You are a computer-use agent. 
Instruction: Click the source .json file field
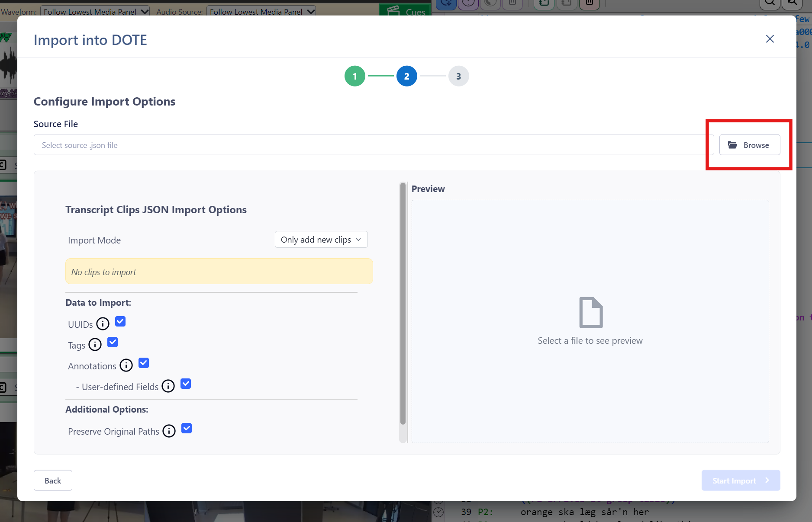[374, 145]
